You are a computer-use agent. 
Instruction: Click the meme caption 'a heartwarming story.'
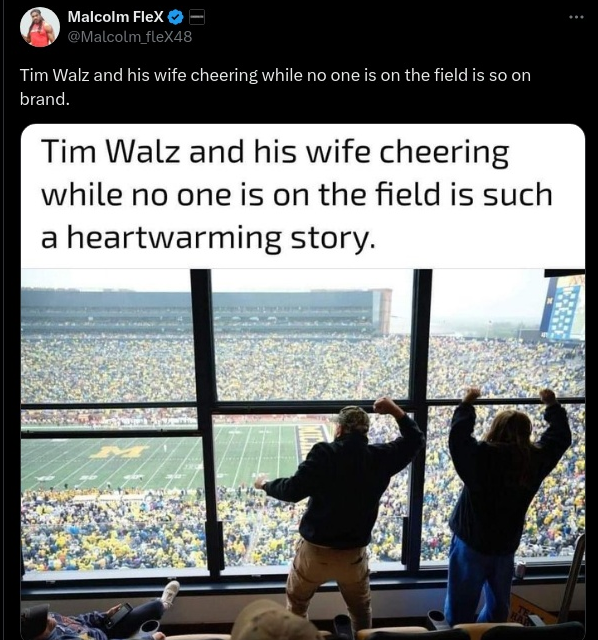pyautogui.click(x=208, y=237)
